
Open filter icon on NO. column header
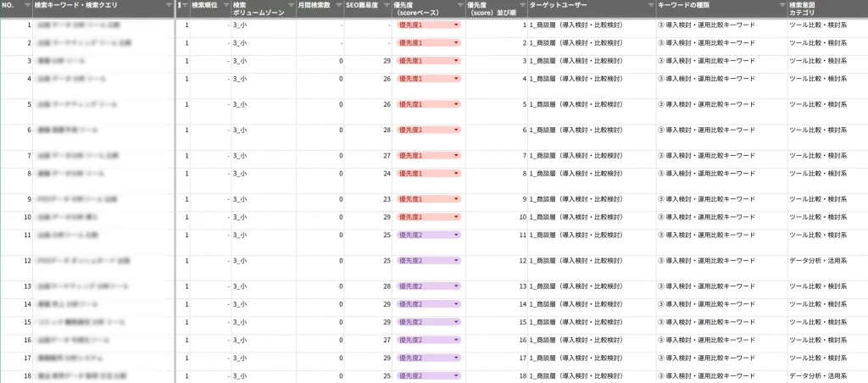pyautogui.click(x=28, y=6)
